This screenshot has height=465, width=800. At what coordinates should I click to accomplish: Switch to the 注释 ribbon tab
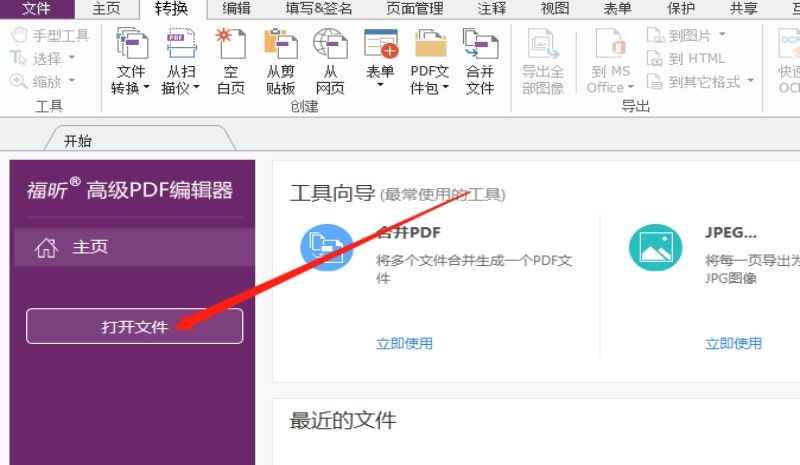pyautogui.click(x=492, y=9)
